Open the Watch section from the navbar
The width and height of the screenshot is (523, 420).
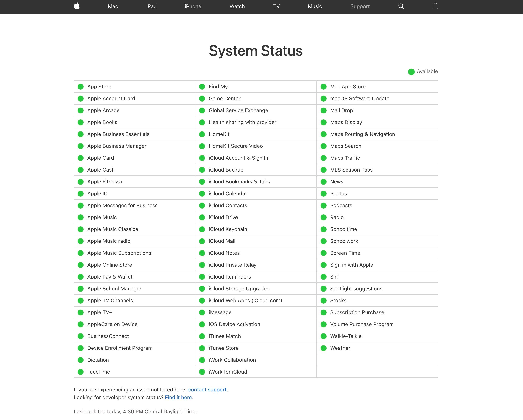pos(237,6)
